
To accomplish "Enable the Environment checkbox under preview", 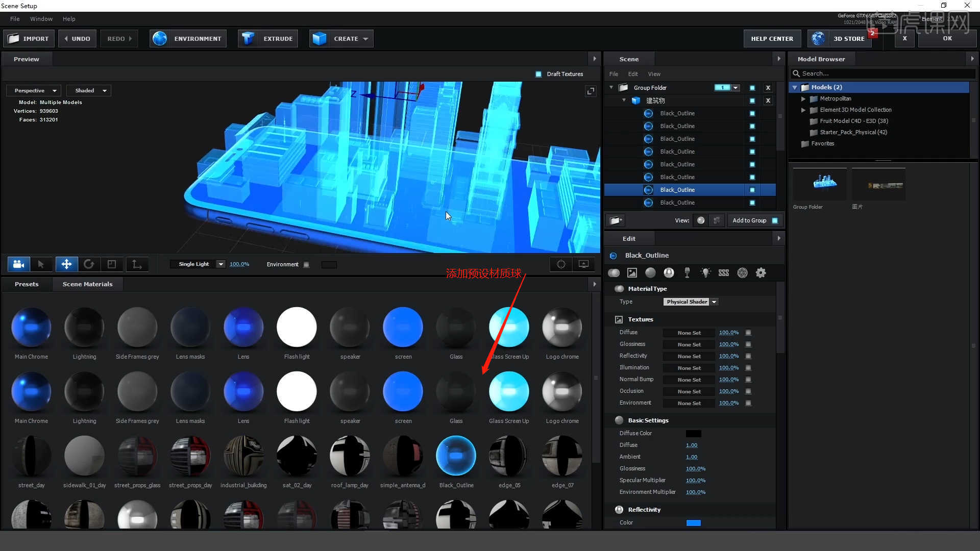I will [306, 264].
